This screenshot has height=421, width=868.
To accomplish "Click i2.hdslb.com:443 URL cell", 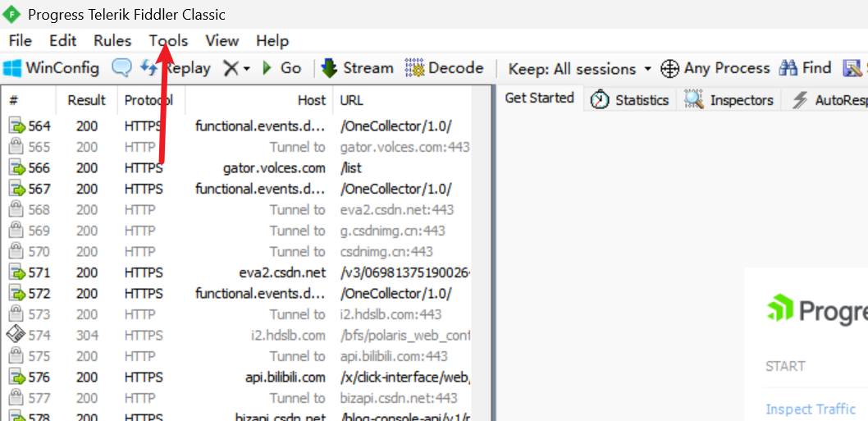I will tap(391, 314).
